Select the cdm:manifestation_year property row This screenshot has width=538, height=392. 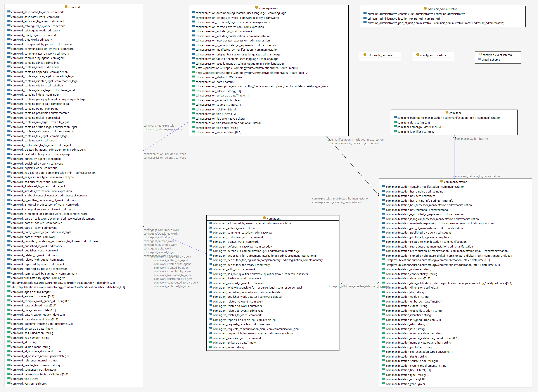(x=405, y=384)
